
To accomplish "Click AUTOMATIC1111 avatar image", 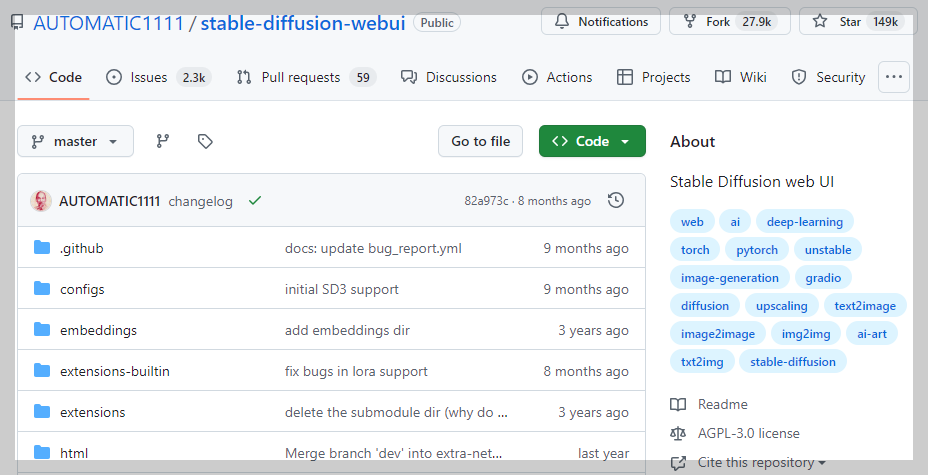I will click(41, 201).
